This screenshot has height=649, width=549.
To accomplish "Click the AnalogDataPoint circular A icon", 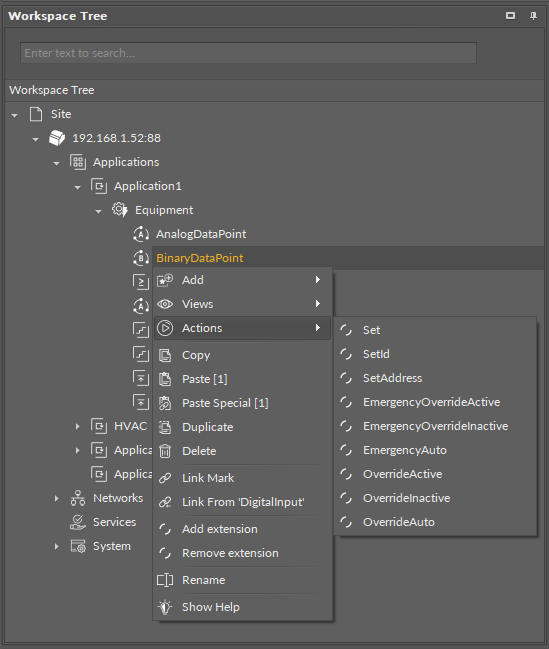I will click(141, 234).
